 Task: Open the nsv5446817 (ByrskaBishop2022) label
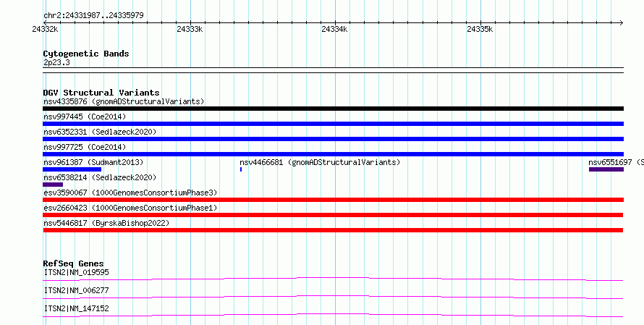click(x=106, y=223)
